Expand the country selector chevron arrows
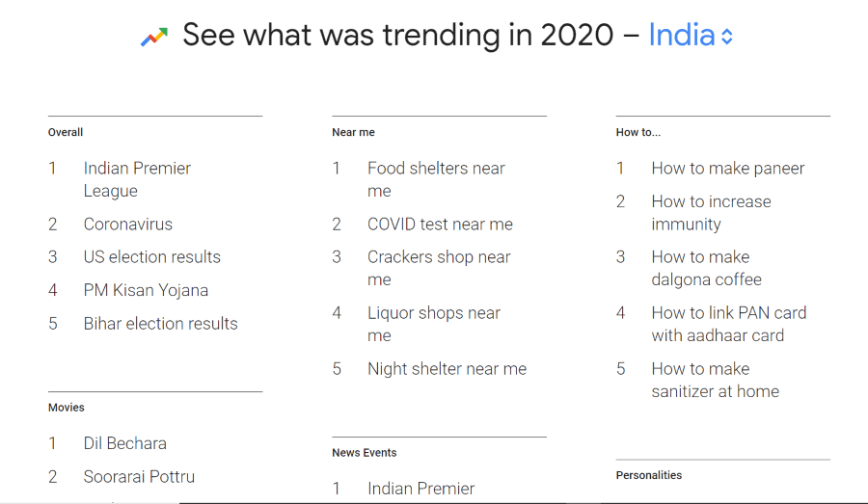868x504 pixels. click(x=727, y=37)
